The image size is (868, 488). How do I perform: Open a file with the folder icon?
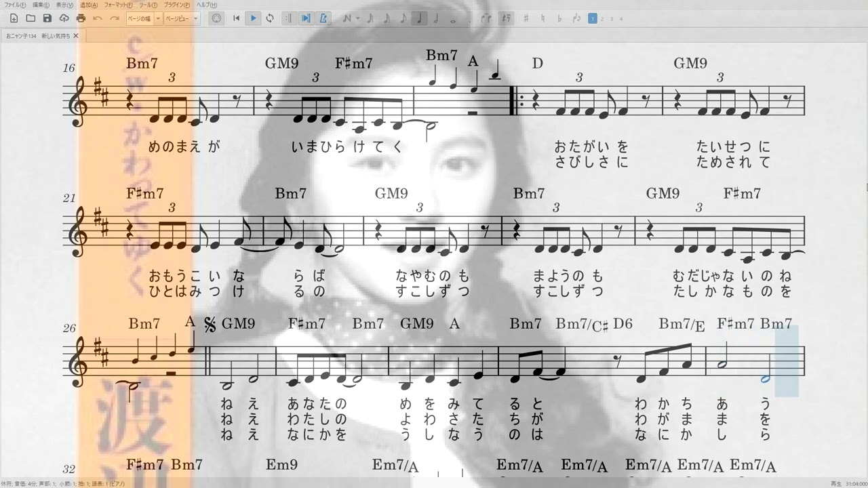coord(30,18)
